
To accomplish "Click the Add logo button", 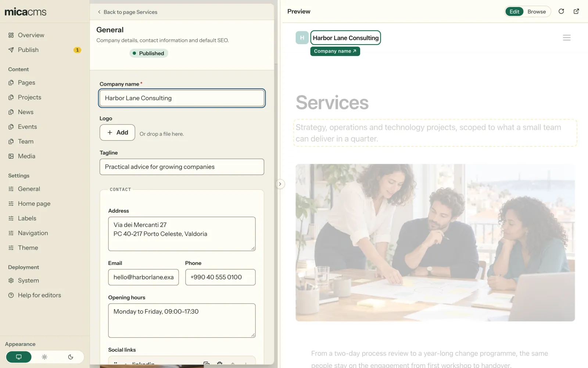I will [x=117, y=132].
